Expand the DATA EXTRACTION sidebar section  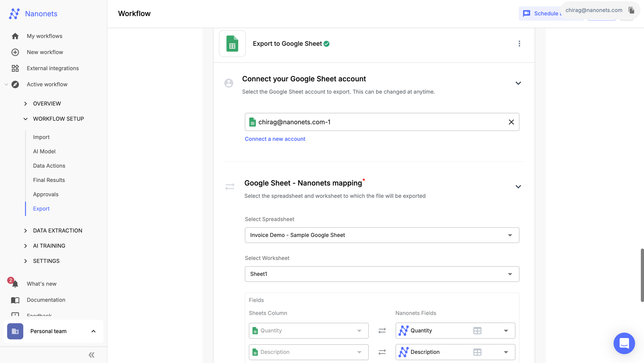pos(57,230)
